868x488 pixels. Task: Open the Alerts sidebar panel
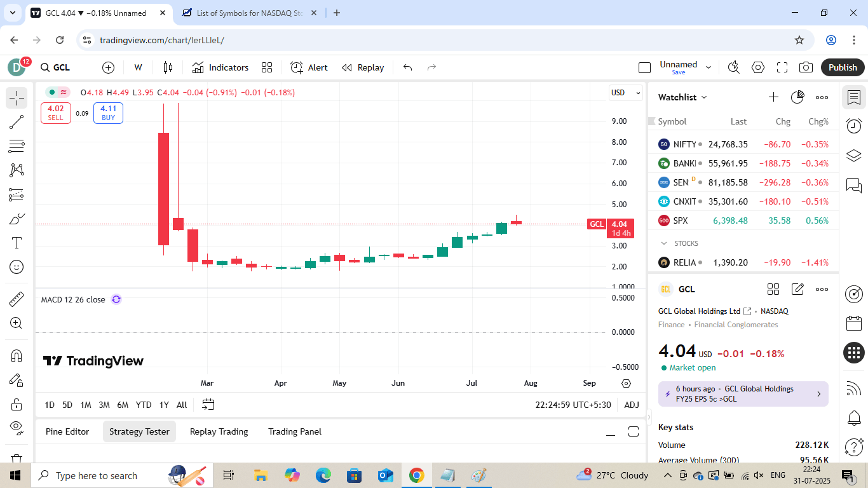coord(854,126)
